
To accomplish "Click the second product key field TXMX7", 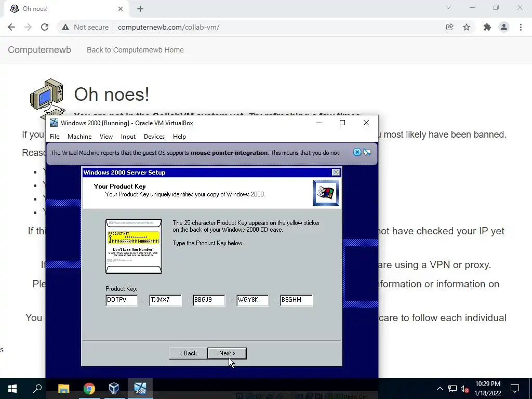I will click(165, 300).
